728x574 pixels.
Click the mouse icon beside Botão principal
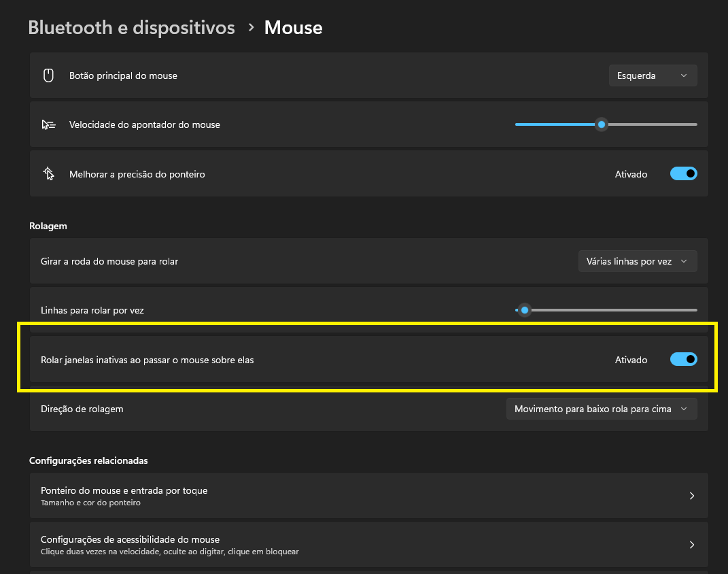click(48, 75)
